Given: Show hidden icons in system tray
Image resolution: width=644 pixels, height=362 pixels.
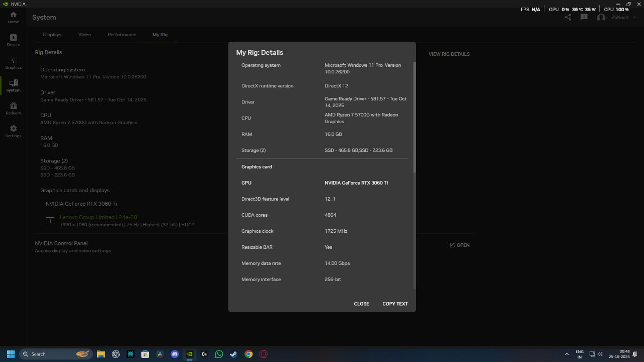Looking at the screenshot, I should tap(567, 354).
